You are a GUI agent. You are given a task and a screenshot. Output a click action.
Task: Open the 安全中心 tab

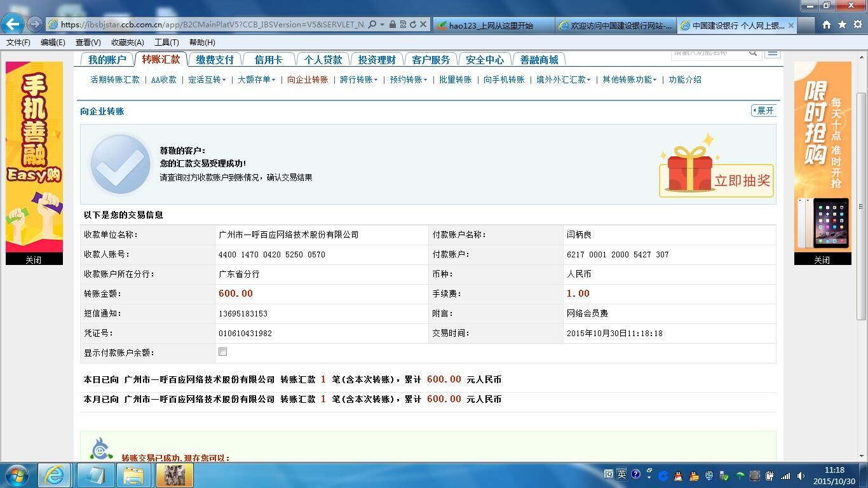[x=484, y=60]
